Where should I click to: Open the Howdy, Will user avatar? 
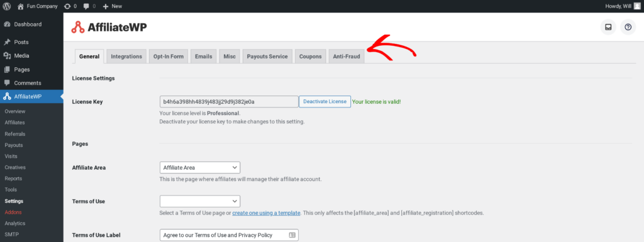[636, 6]
